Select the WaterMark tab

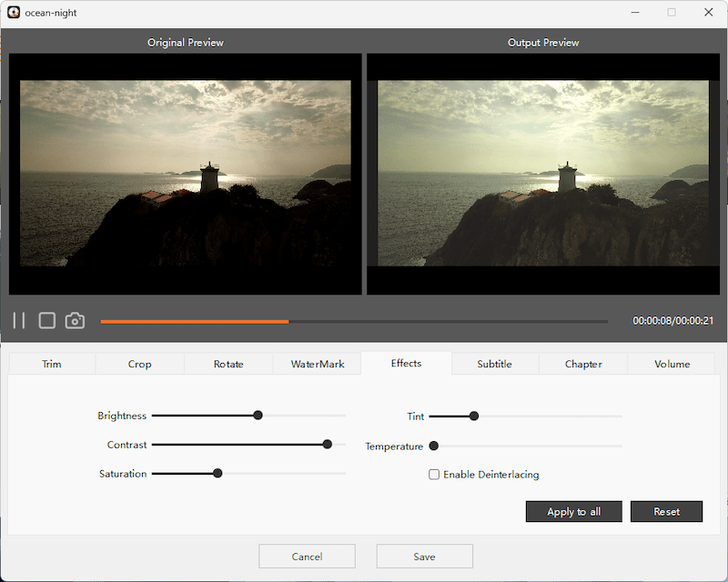[x=318, y=364]
